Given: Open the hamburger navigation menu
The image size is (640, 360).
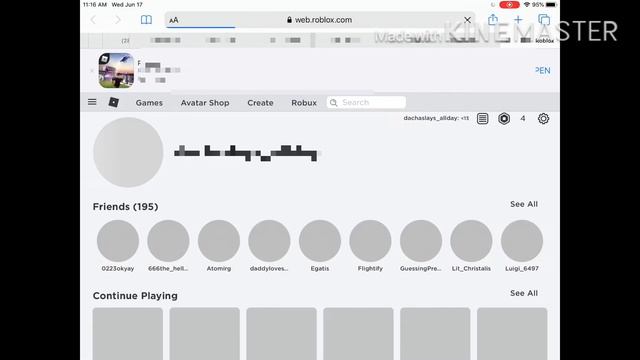Looking at the screenshot, I should (x=92, y=102).
